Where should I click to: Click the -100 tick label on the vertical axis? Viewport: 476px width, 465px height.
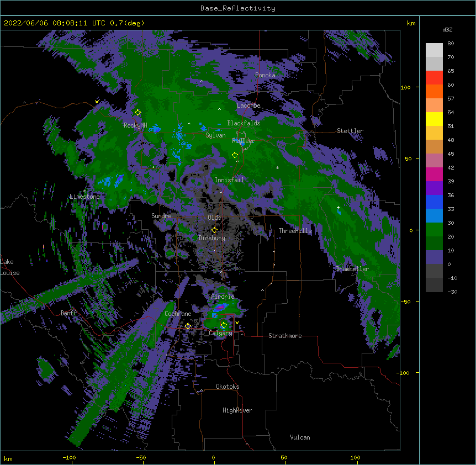click(403, 373)
